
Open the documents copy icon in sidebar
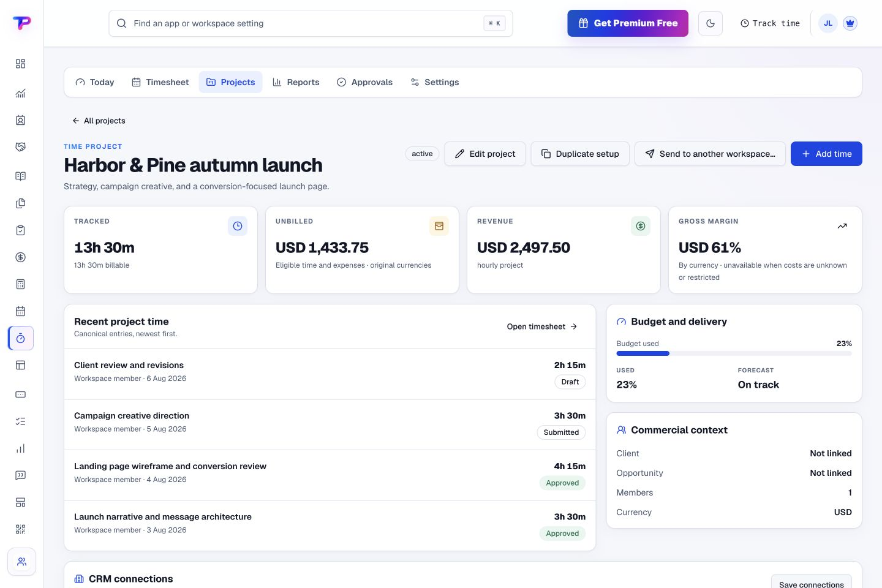pos(20,203)
